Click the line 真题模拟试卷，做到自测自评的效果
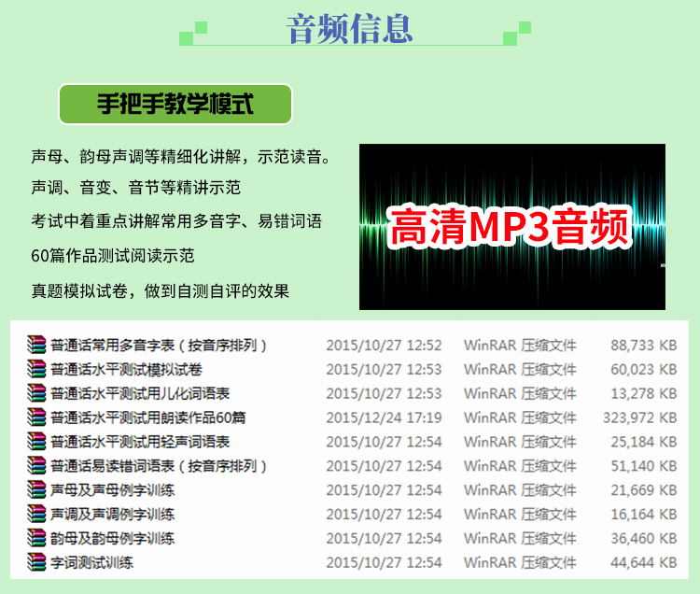This screenshot has height=594, width=700. (x=161, y=291)
